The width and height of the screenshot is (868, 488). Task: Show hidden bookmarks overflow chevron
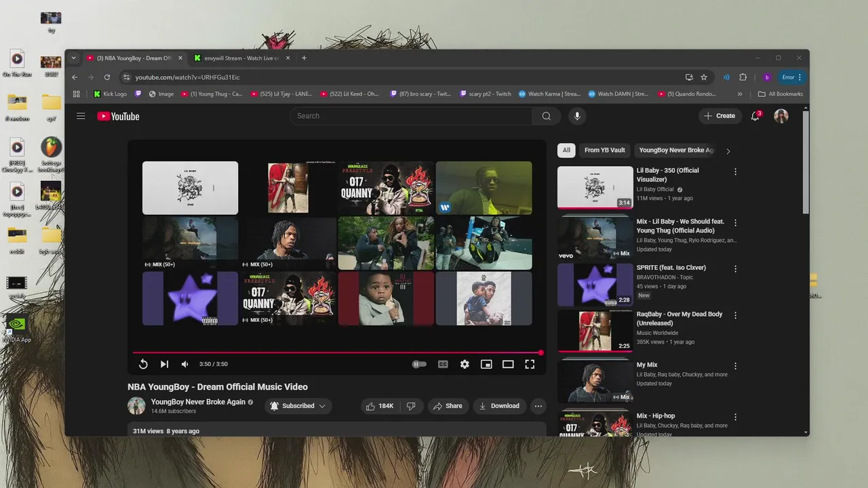[x=739, y=94]
